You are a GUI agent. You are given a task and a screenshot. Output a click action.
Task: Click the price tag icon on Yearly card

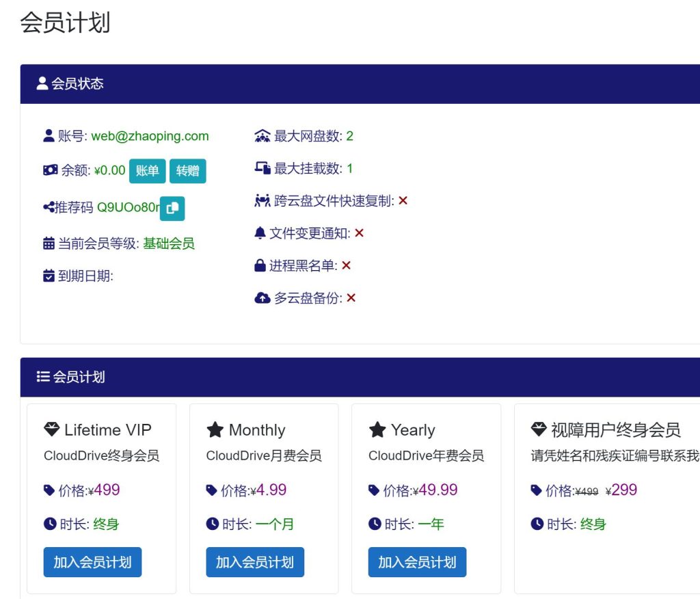[x=374, y=490]
